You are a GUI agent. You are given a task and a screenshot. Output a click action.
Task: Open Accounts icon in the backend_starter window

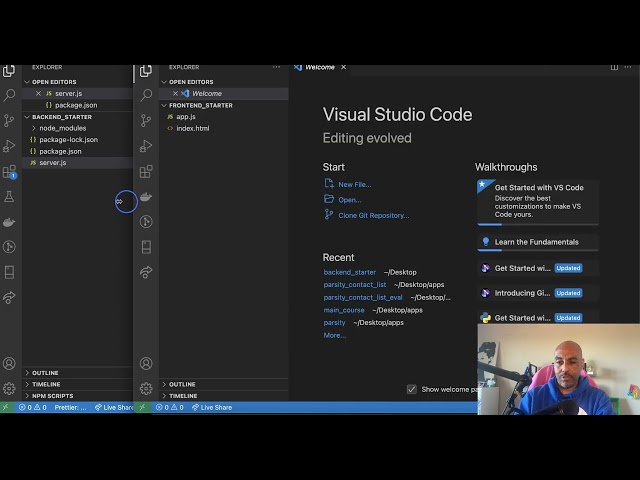pos(9,363)
